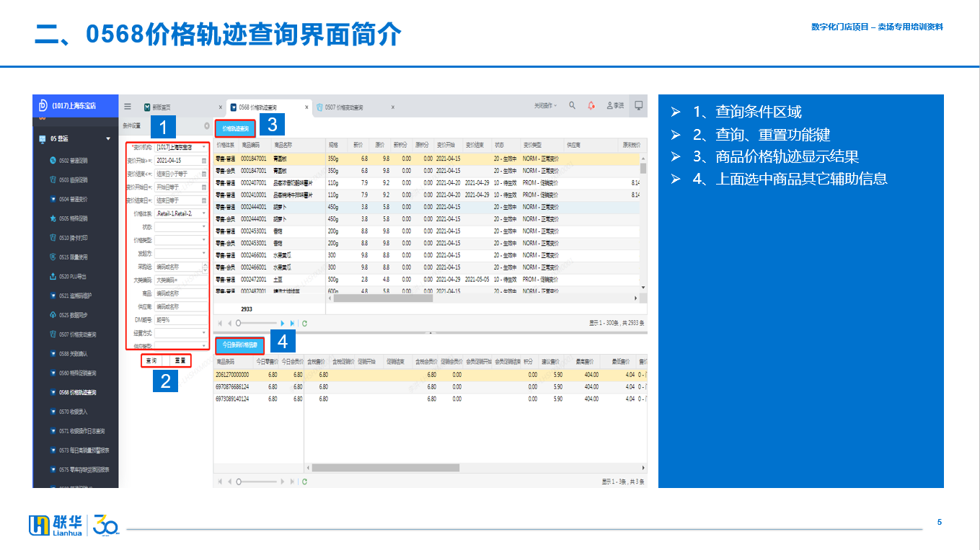Open sidebar item 0504
Screen dimensions: 980x550
(x=74, y=199)
